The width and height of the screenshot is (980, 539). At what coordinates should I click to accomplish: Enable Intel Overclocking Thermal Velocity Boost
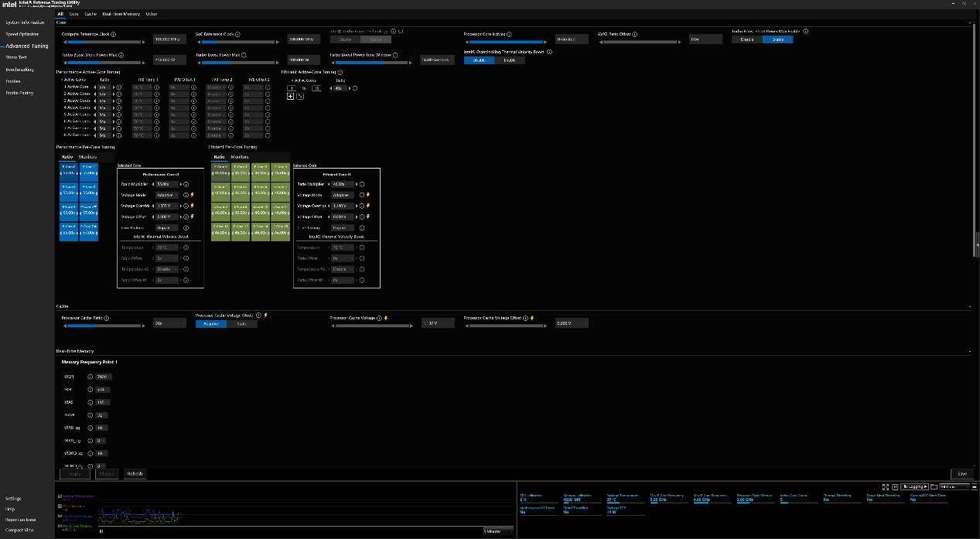point(509,60)
